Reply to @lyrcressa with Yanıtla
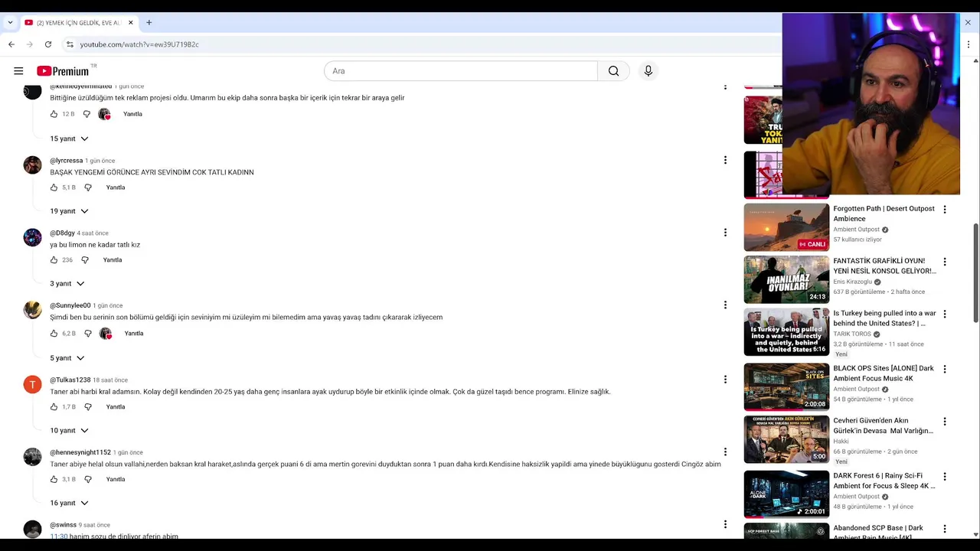Screen dimensions: 980x551 (116, 187)
